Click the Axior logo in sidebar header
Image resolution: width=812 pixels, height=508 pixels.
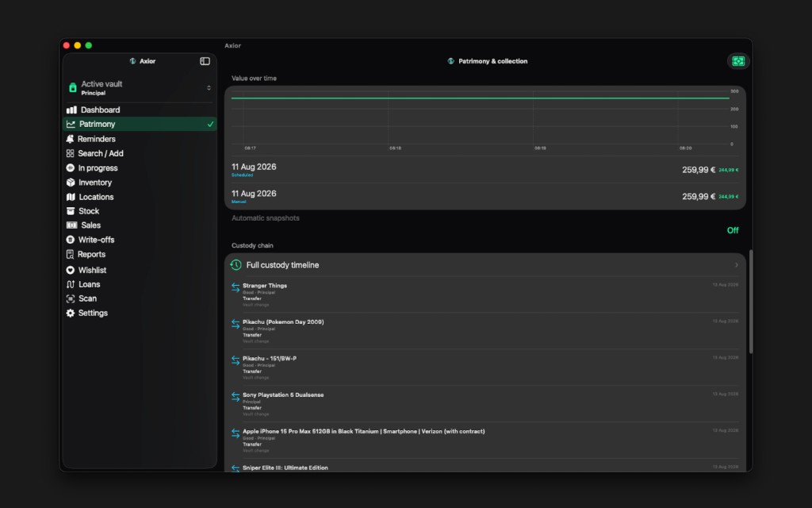coord(132,61)
